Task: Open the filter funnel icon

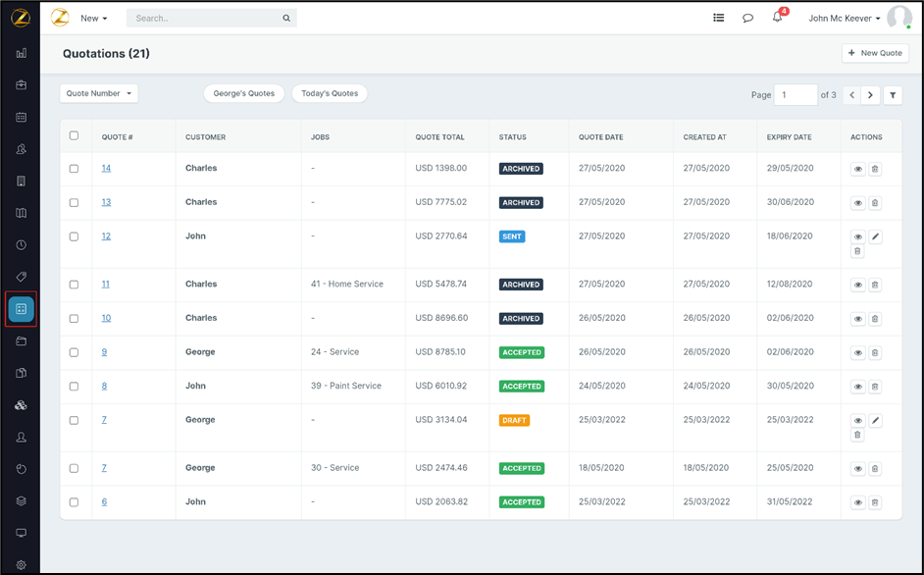Action: [x=893, y=95]
